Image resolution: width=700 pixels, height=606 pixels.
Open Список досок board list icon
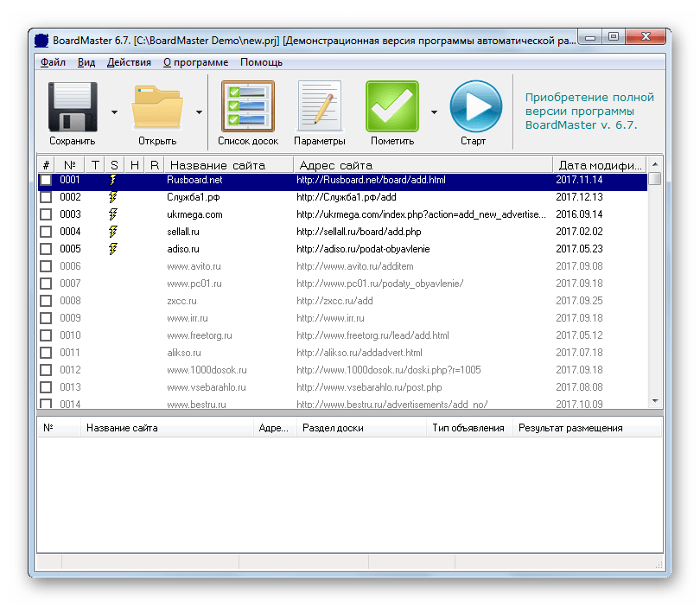point(248,106)
